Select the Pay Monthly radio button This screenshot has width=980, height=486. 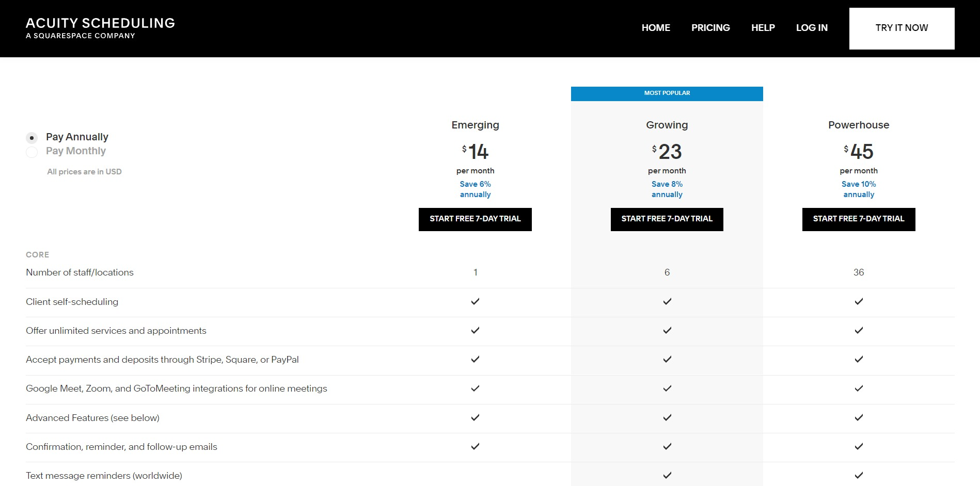pos(32,152)
